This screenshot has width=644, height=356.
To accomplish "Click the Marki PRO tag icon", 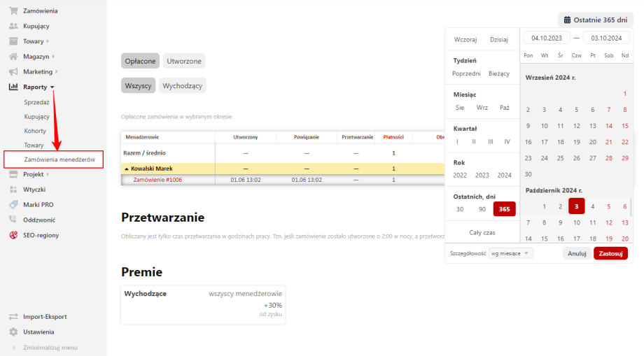I will (x=13, y=204).
